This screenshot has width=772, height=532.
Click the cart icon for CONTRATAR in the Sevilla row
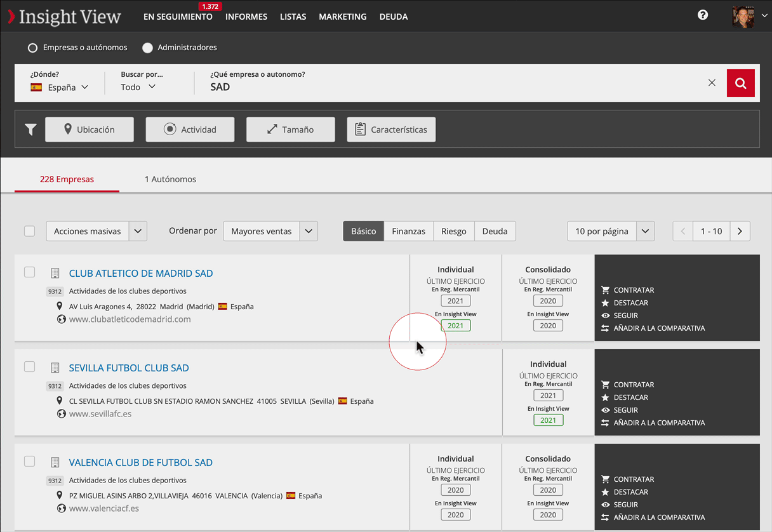coord(605,385)
